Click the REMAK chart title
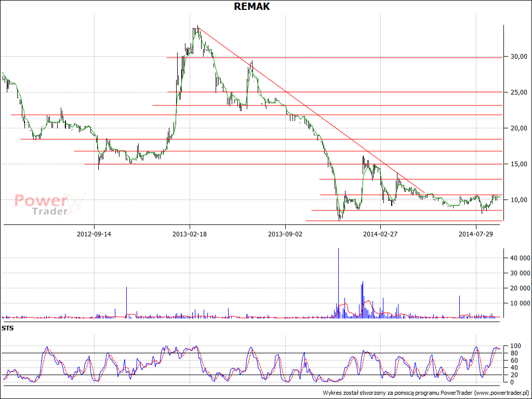The height and width of the screenshot is (399, 532). 252,6
